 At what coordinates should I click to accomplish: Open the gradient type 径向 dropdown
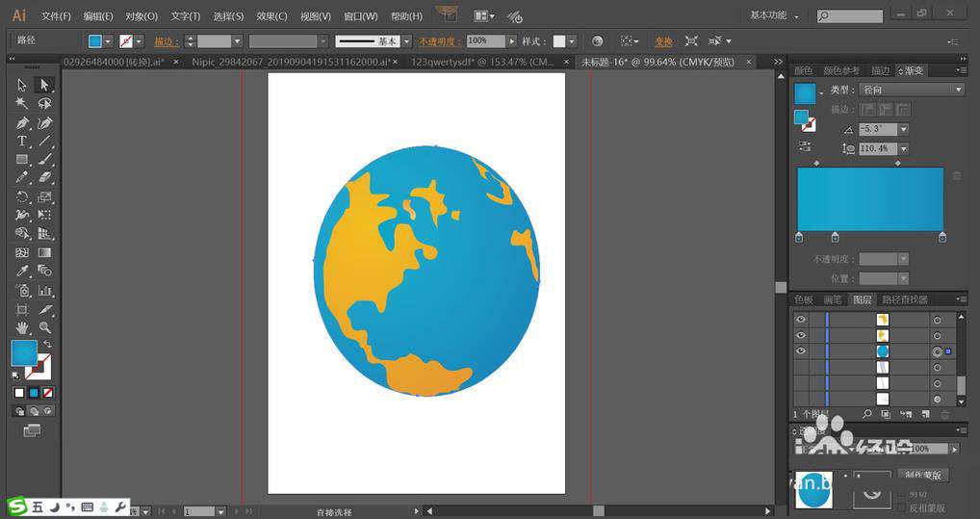click(x=910, y=90)
